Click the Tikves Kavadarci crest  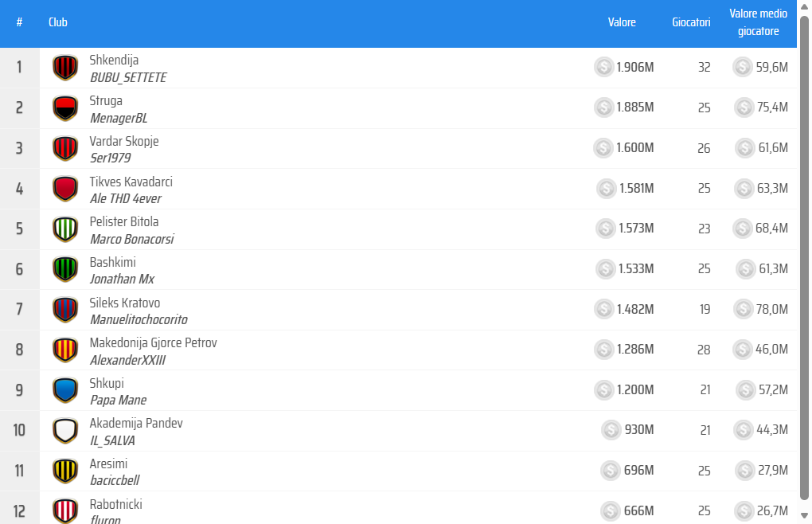[64, 189]
